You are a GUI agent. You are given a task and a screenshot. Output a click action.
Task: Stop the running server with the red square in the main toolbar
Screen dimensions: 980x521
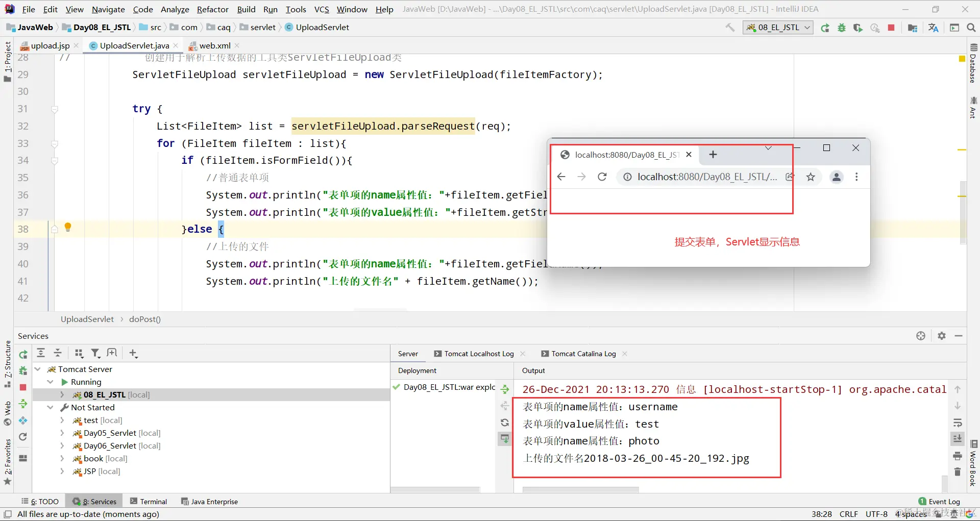click(x=891, y=28)
